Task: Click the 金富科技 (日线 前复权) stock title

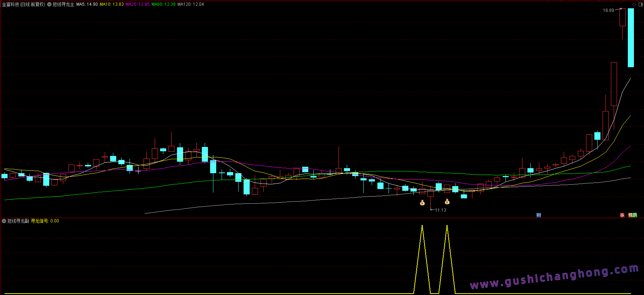Action: (x=24, y=5)
